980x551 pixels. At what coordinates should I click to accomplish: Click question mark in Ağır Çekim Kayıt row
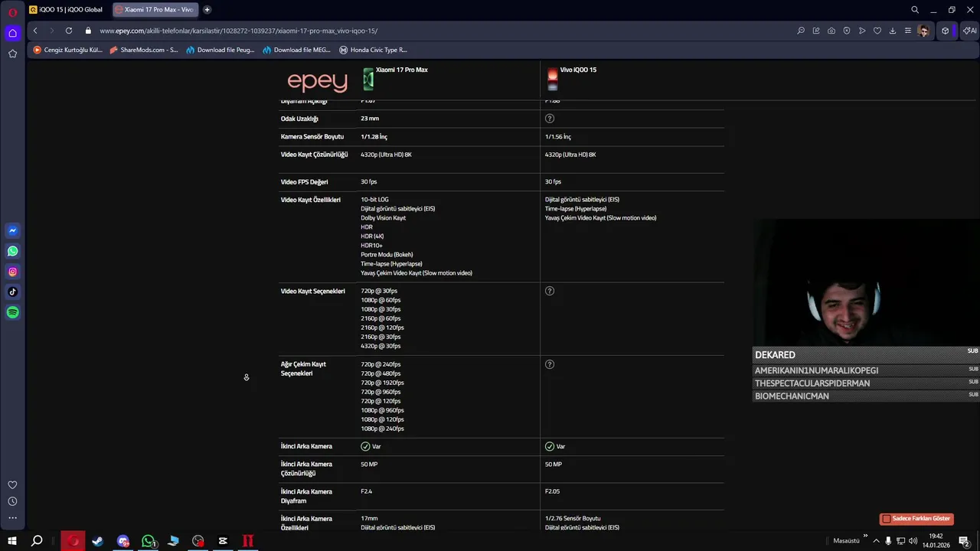[x=550, y=364]
